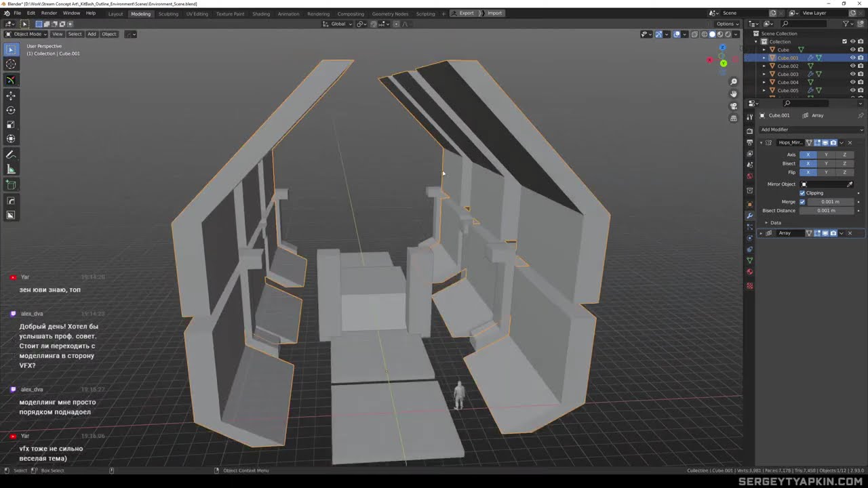Toggle the Mirror Axis Y button
This screenshot has height=488, width=868.
click(x=826, y=155)
